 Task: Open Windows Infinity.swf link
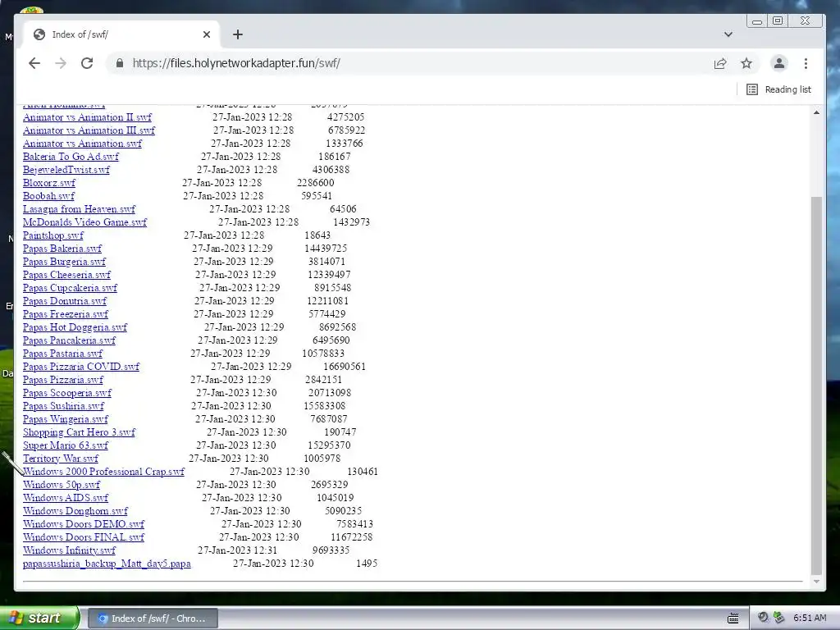pos(69,550)
